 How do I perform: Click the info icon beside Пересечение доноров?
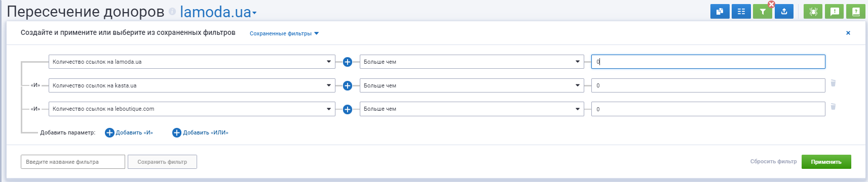coord(172,11)
